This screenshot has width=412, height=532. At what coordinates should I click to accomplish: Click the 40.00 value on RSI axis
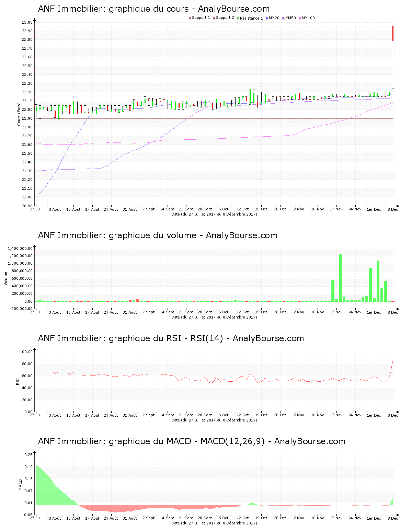point(27,388)
